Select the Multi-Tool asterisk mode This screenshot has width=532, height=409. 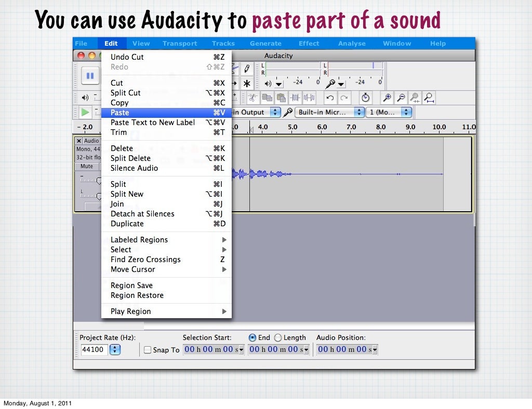point(247,84)
